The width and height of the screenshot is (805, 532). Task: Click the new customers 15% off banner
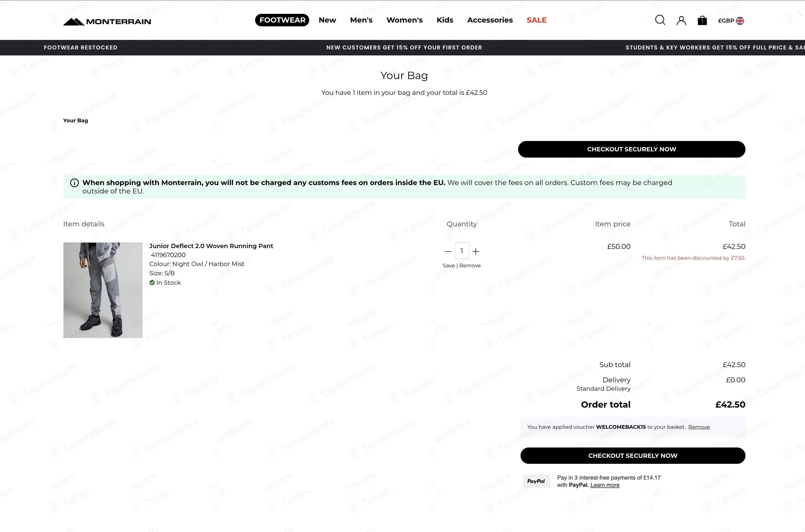404,48
